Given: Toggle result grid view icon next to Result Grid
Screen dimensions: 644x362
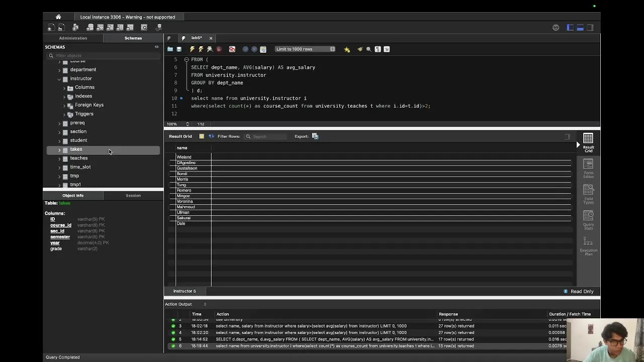Looking at the screenshot, I should pos(201,136).
